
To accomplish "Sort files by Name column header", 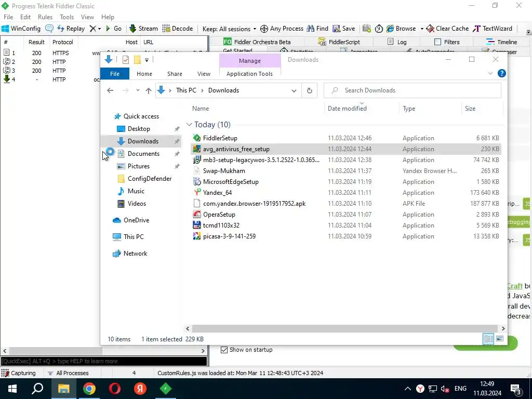I will [x=201, y=109].
